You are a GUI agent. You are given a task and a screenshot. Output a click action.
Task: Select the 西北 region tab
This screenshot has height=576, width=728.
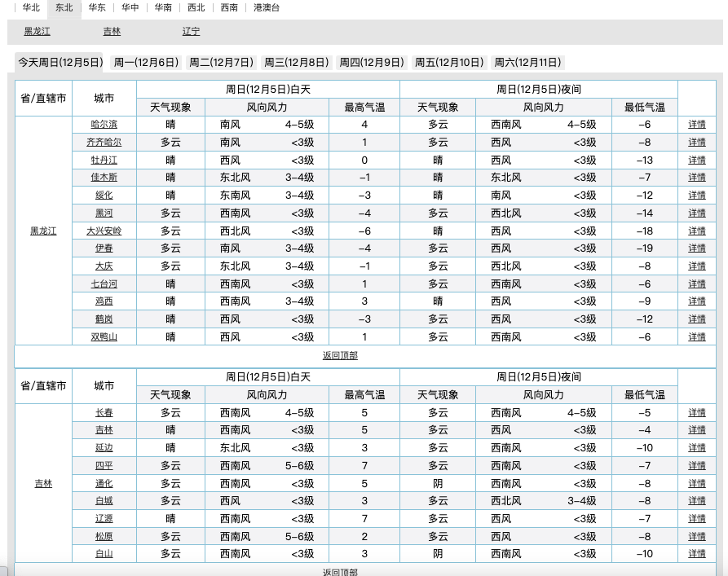[x=196, y=8]
